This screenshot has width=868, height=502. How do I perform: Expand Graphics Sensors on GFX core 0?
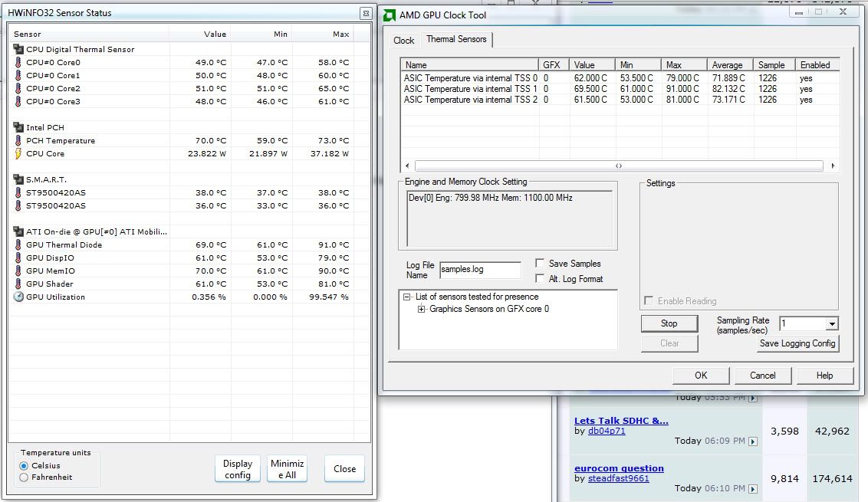tap(421, 309)
